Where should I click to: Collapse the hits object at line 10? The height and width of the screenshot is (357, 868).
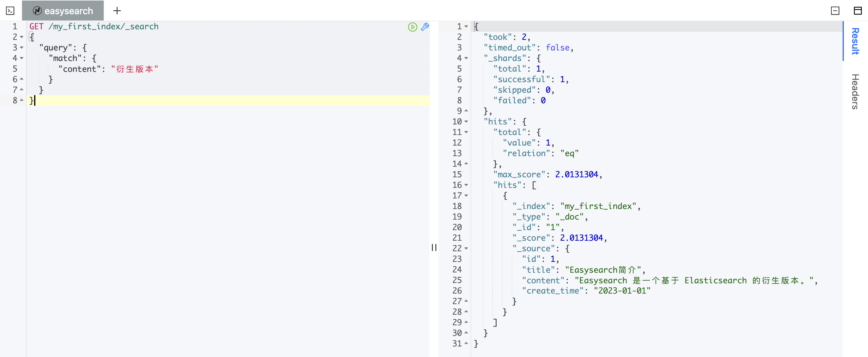(466, 122)
